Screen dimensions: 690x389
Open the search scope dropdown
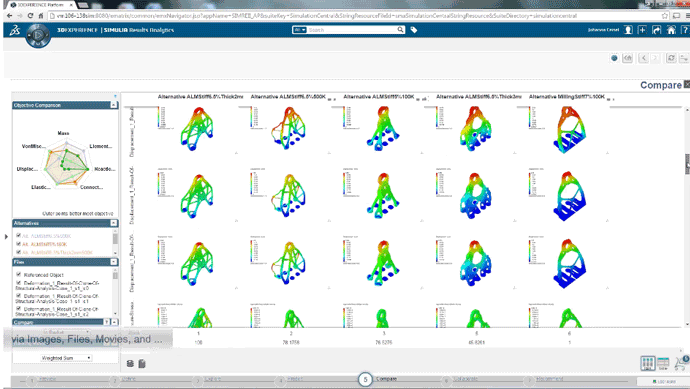click(x=299, y=29)
